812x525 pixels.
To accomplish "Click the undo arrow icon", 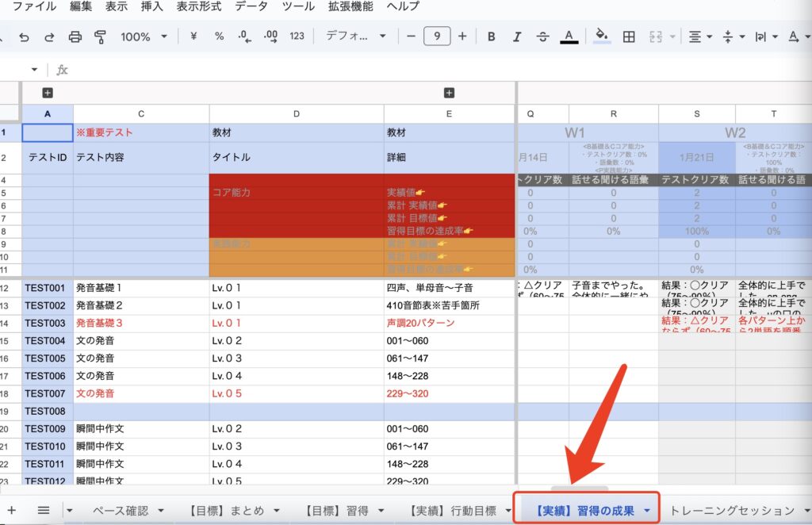I will (x=24, y=36).
